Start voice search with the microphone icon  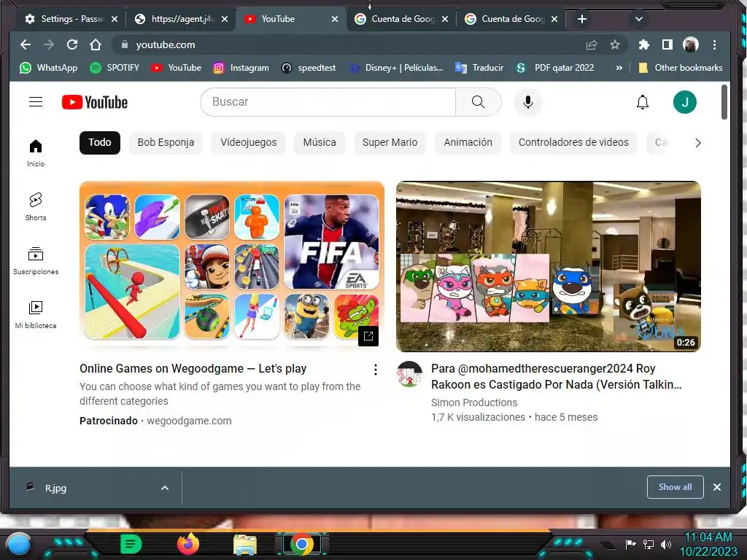click(x=528, y=102)
